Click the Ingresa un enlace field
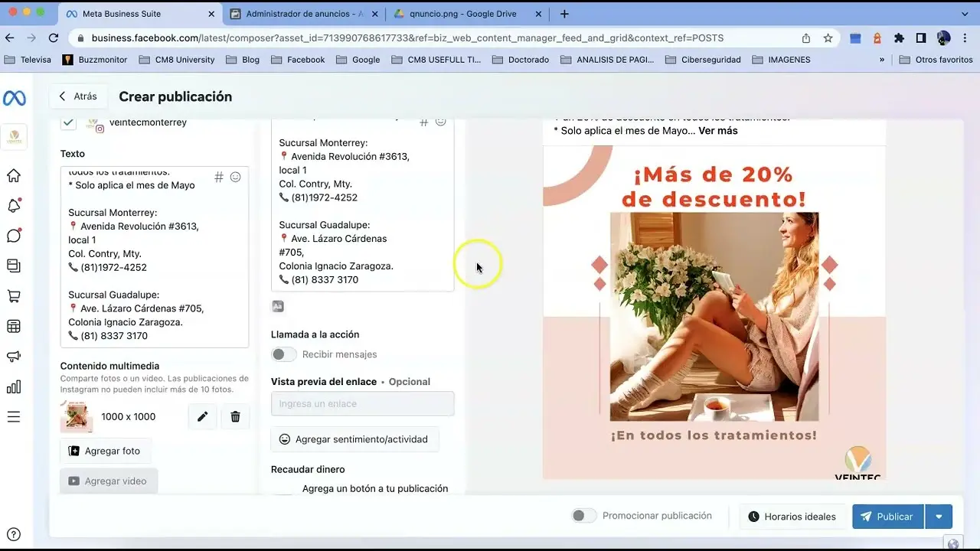This screenshot has height=551, width=980. (362, 403)
